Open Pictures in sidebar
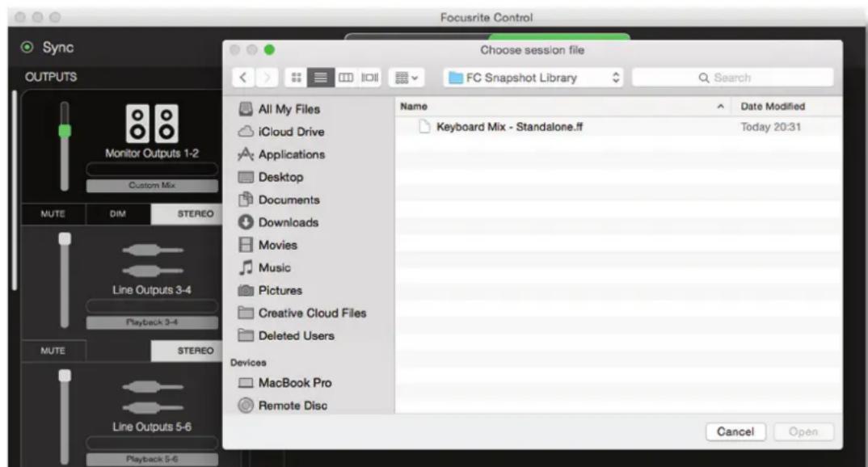 [x=270, y=291]
